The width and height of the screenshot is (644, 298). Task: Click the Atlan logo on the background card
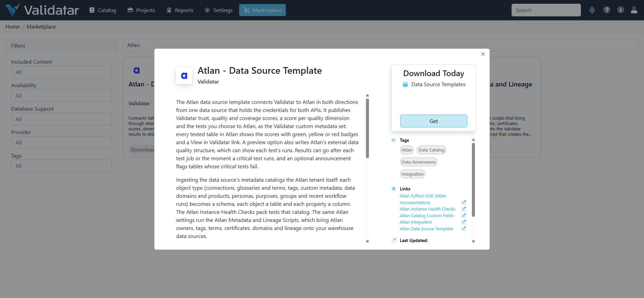tap(137, 70)
